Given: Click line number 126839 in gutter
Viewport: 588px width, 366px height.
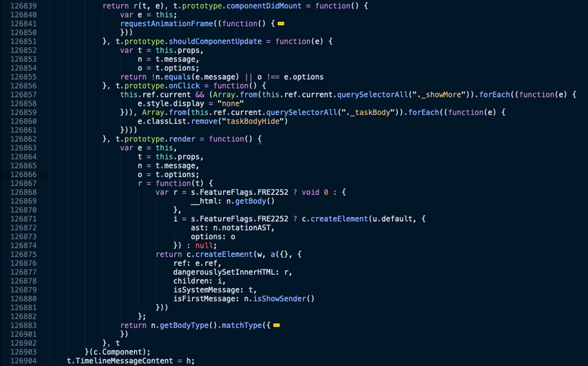Looking at the screenshot, I should pos(24,6).
